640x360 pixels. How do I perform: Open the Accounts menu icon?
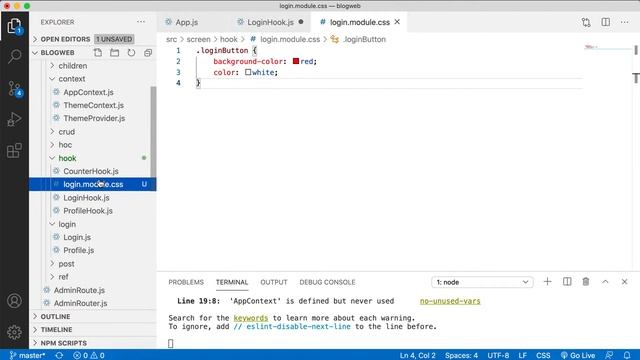click(x=14, y=301)
